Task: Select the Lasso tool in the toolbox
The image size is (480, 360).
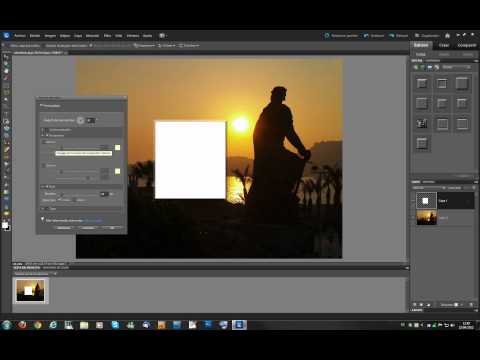Action: click(x=6, y=92)
